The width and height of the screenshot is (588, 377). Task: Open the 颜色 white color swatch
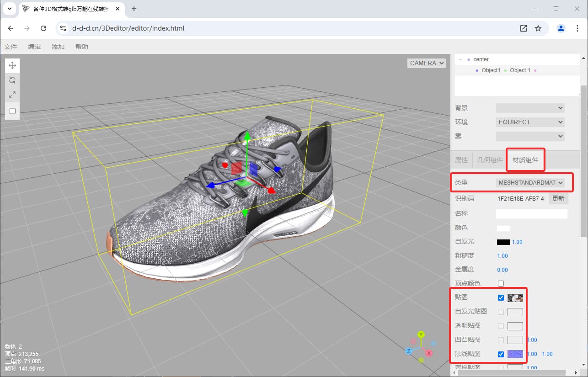(x=503, y=228)
